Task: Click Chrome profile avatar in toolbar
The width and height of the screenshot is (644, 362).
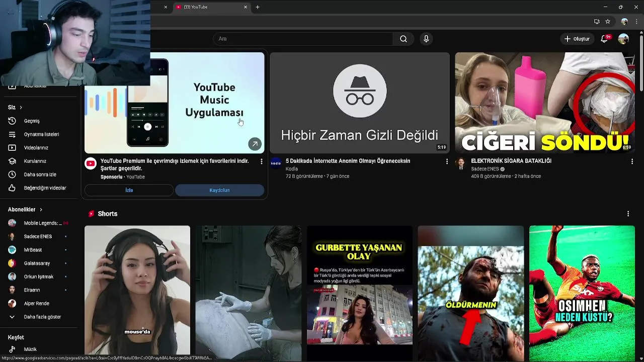Action: click(624, 22)
